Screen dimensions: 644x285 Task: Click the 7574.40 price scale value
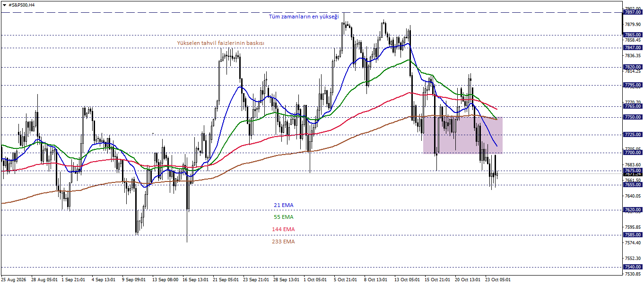click(x=633, y=243)
